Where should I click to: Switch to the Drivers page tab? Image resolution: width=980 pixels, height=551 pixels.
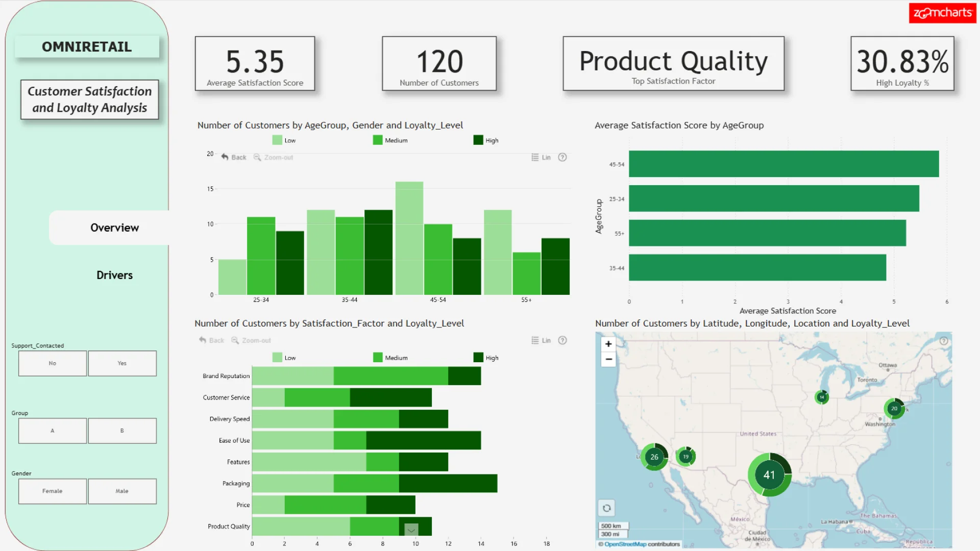[114, 275]
